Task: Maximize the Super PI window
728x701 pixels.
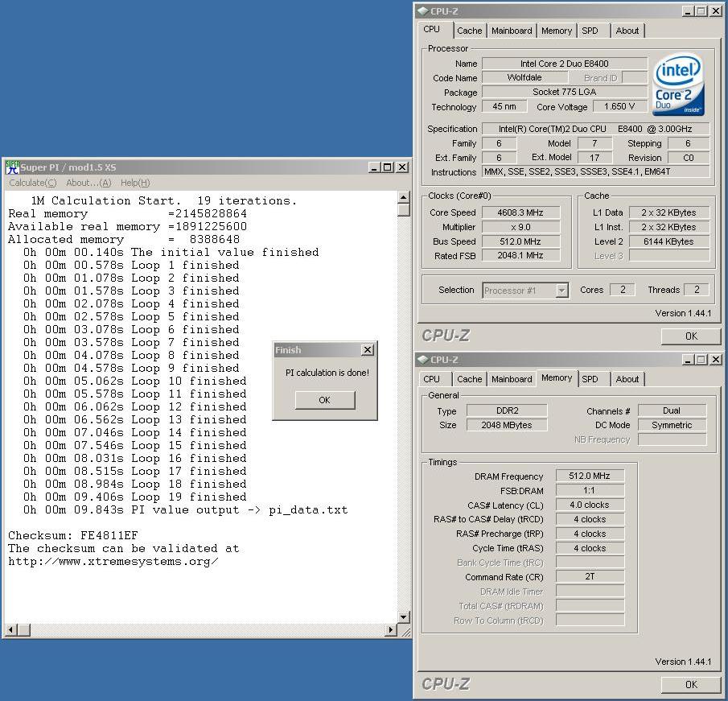Action: click(388, 167)
